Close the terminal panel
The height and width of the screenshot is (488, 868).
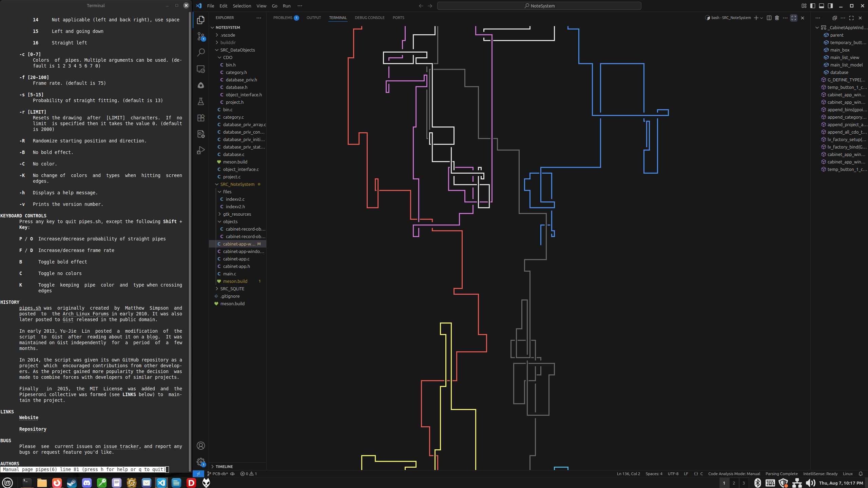point(803,18)
